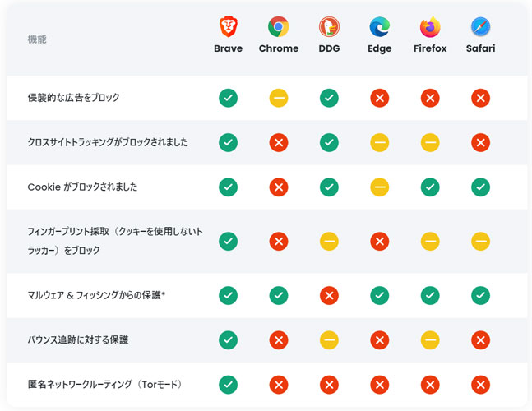Click the 機能 column header
Viewport: 532px width, 411px height.
[x=37, y=39]
